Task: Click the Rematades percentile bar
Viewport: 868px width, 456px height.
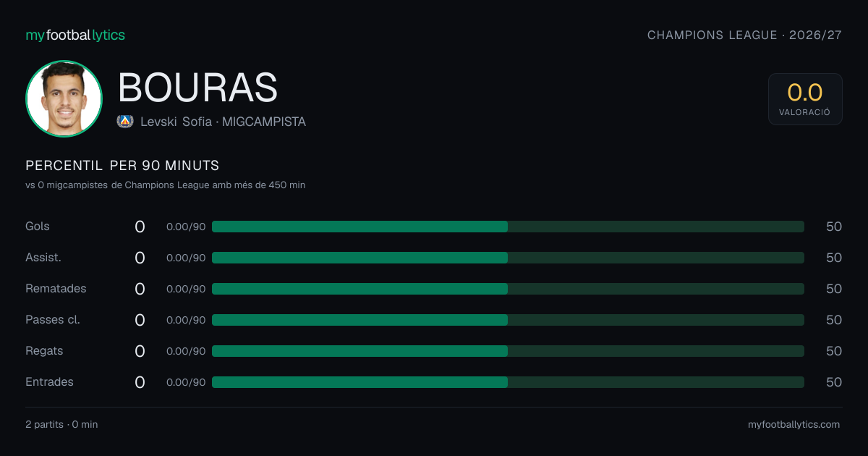Action: coord(508,289)
